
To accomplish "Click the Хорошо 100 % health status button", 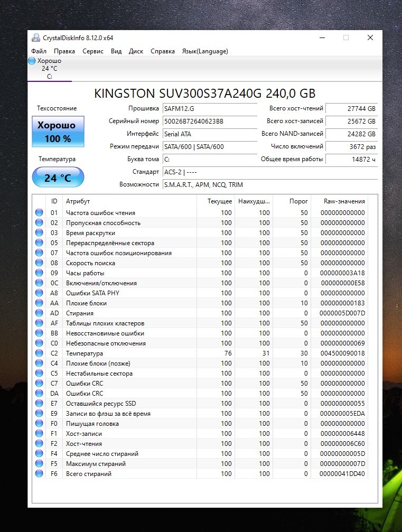I will 58,132.
